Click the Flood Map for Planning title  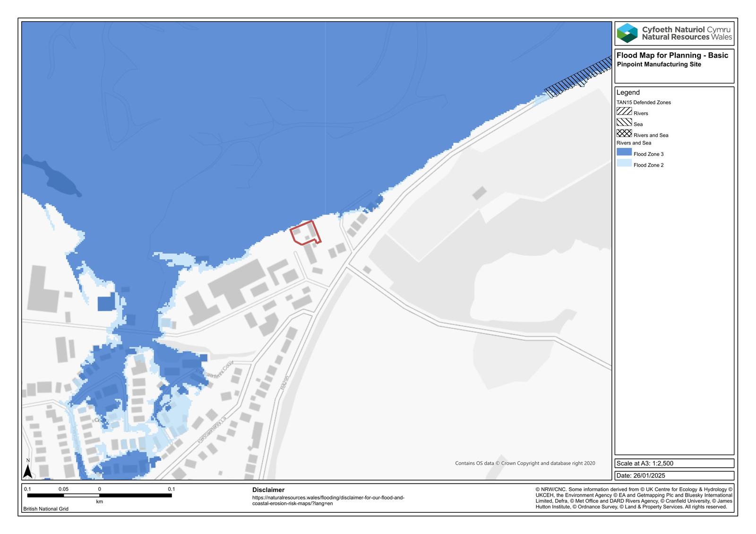(672, 55)
